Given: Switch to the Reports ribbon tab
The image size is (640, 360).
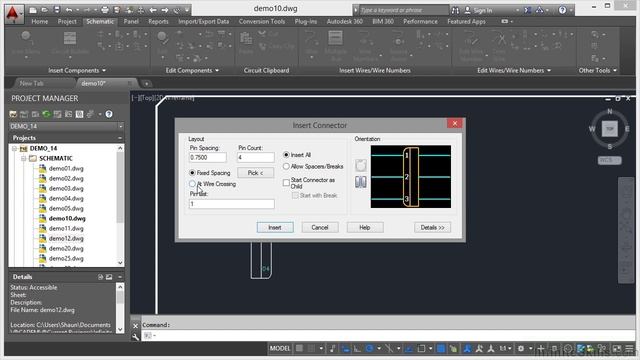Looking at the screenshot, I should point(158,21).
